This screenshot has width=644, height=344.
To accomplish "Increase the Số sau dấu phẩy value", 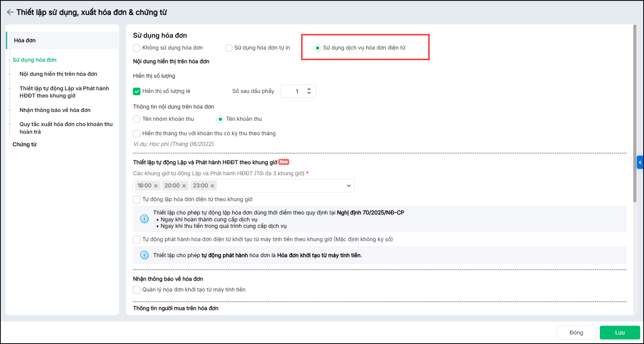I will pos(309,89).
